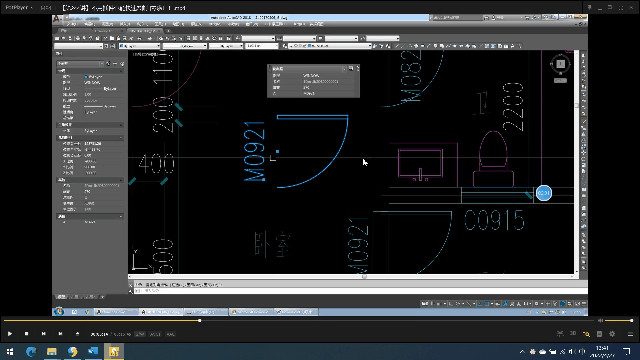Viewport: 640px width, 360px height.
Task: Click the ViewCube top face
Action: 560,64
